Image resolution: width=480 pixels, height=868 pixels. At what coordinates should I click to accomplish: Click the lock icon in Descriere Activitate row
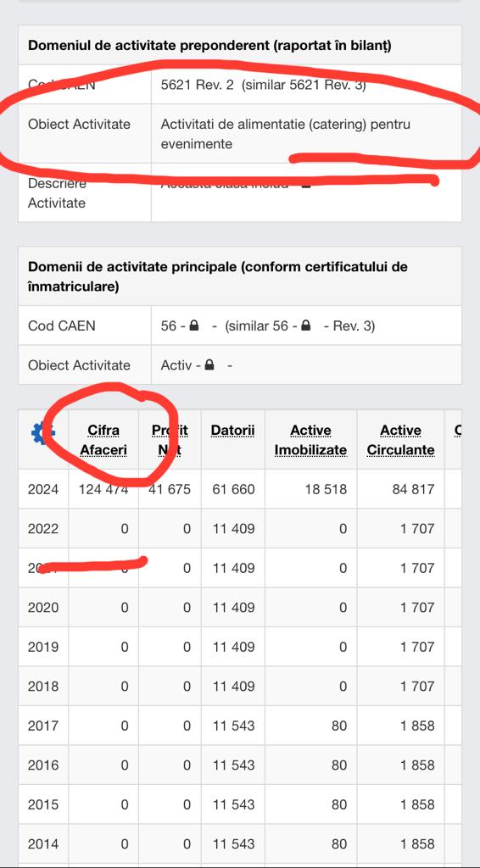pos(306,184)
